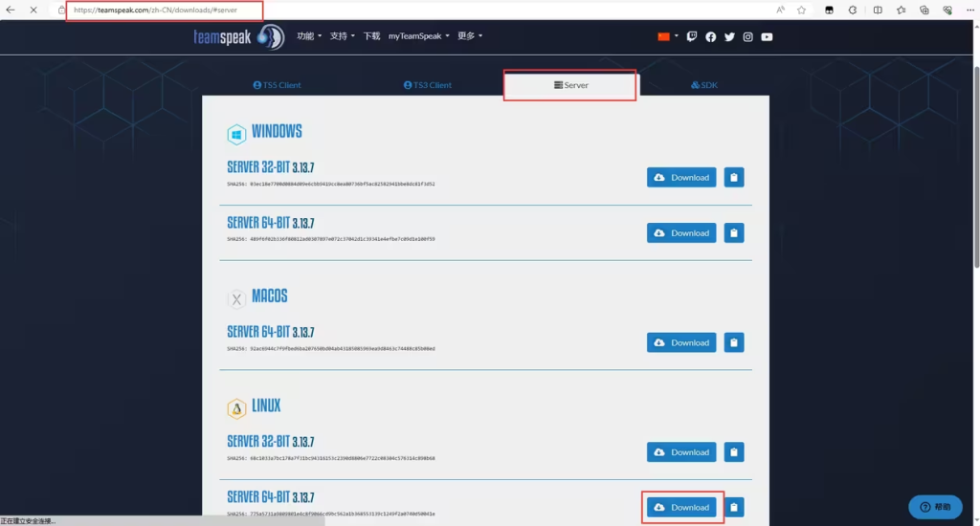Open TeamSpeak YouTube channel icon
This screenshot has width=980, height=526.
pyautogui.click(x=767, y=37)
